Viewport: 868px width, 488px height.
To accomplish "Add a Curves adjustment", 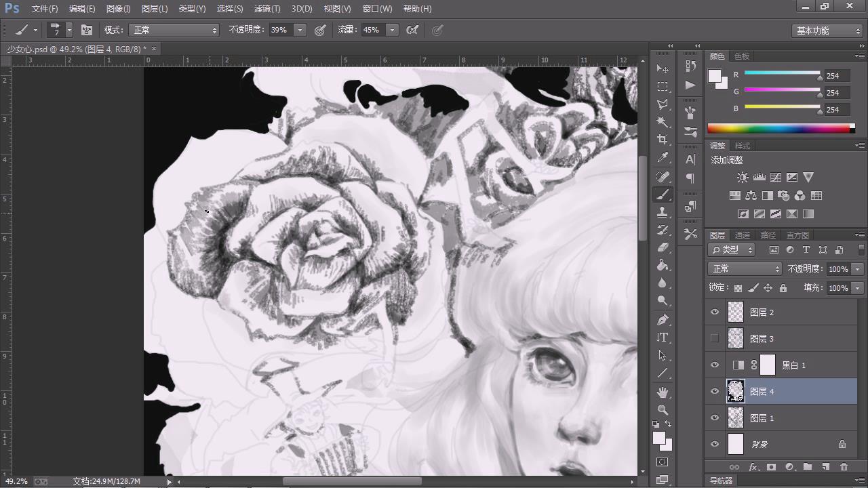I will coord(775,178).
